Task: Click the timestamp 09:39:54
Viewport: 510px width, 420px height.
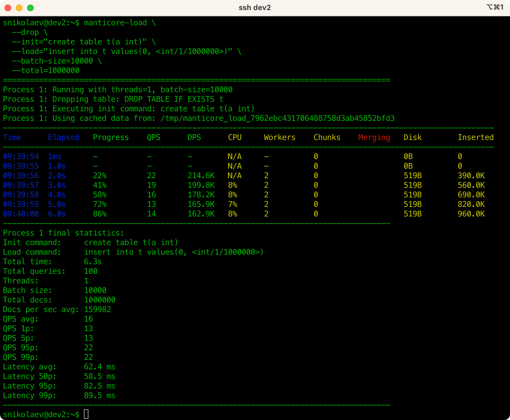Action: (21, 157)
